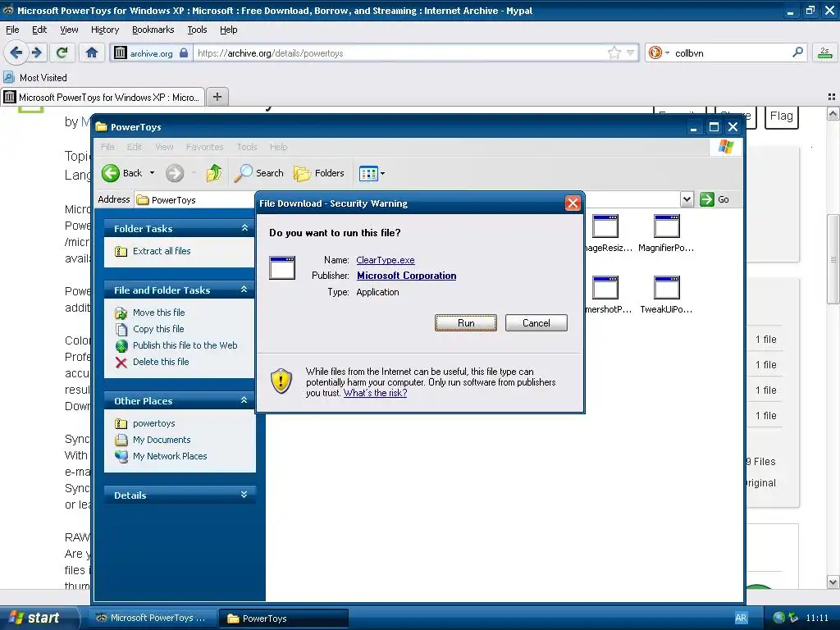
Task: Click the Explorer Up folder icon
Action: (x=214, y=173)
